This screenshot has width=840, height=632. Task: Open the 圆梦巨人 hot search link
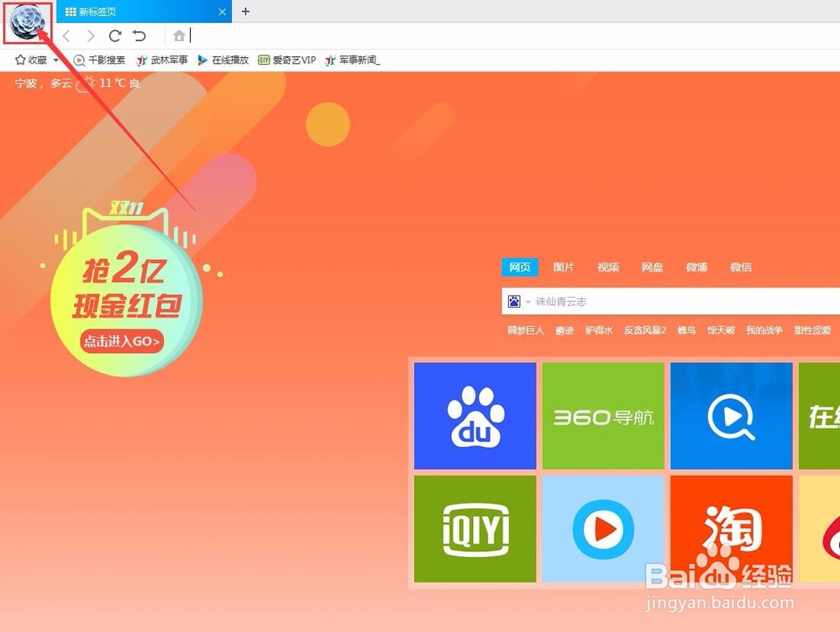(x=526, y=330)
